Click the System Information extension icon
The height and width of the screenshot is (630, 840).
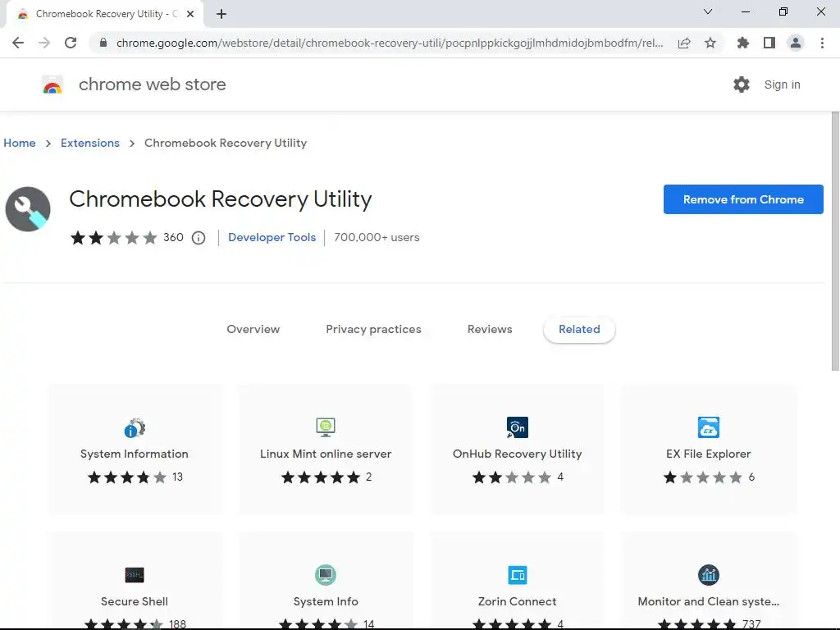click(x=135, y=427)
